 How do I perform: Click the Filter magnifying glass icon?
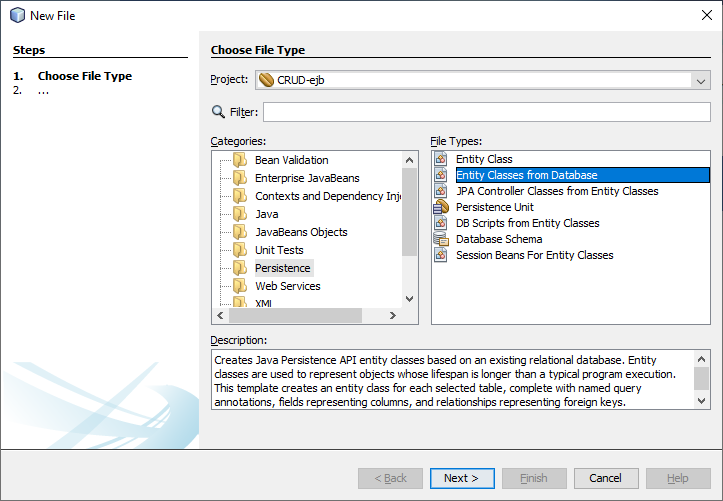pyautogui.click(x=218, y=112)
